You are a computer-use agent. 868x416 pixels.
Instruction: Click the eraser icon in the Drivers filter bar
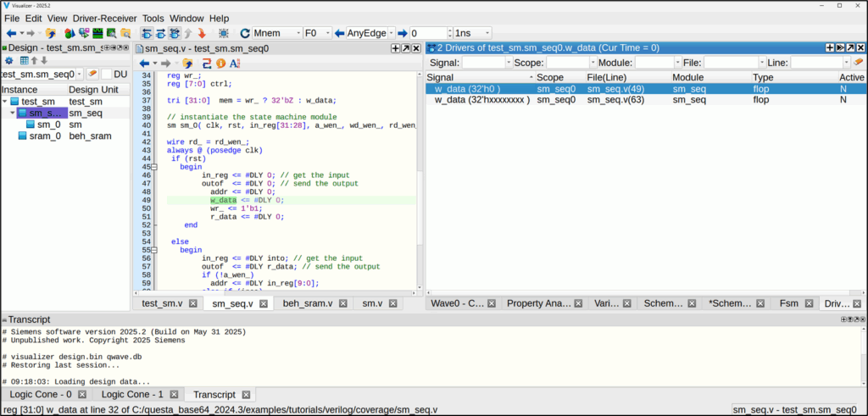coord(858,63)
